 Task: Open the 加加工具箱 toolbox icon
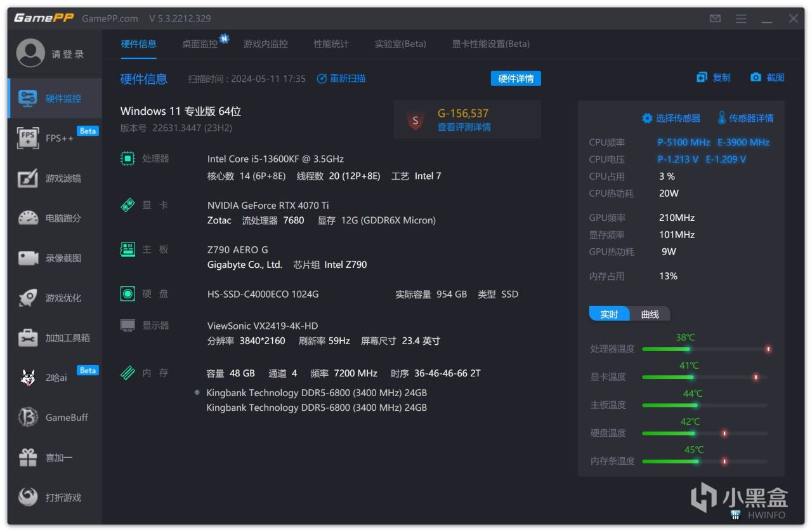coord(28,338)
